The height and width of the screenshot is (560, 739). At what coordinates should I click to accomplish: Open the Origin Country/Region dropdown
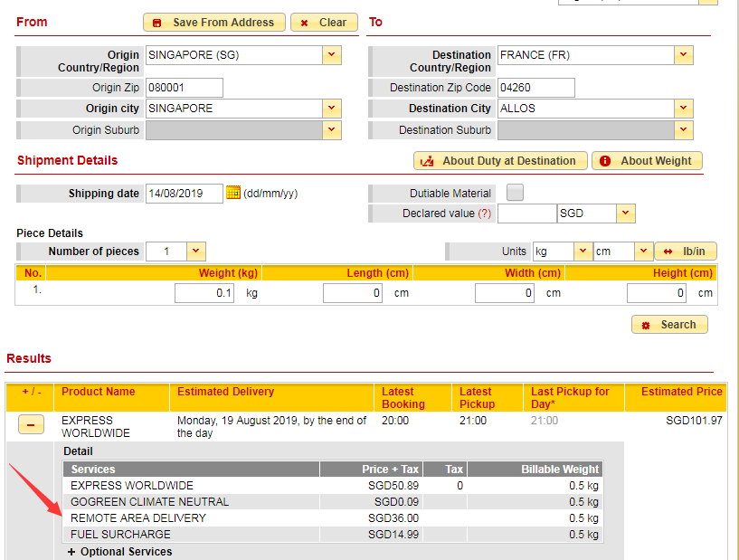pos(332,55)
